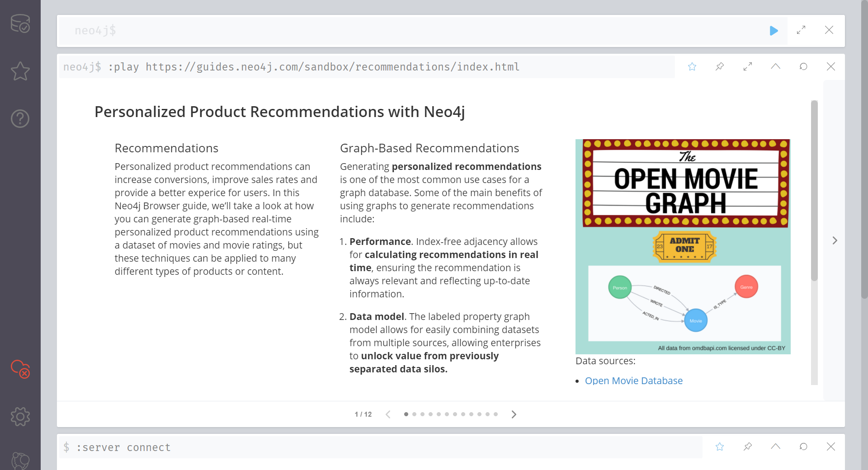Collapse the recommendations guide frame

[x=775, y=67]
